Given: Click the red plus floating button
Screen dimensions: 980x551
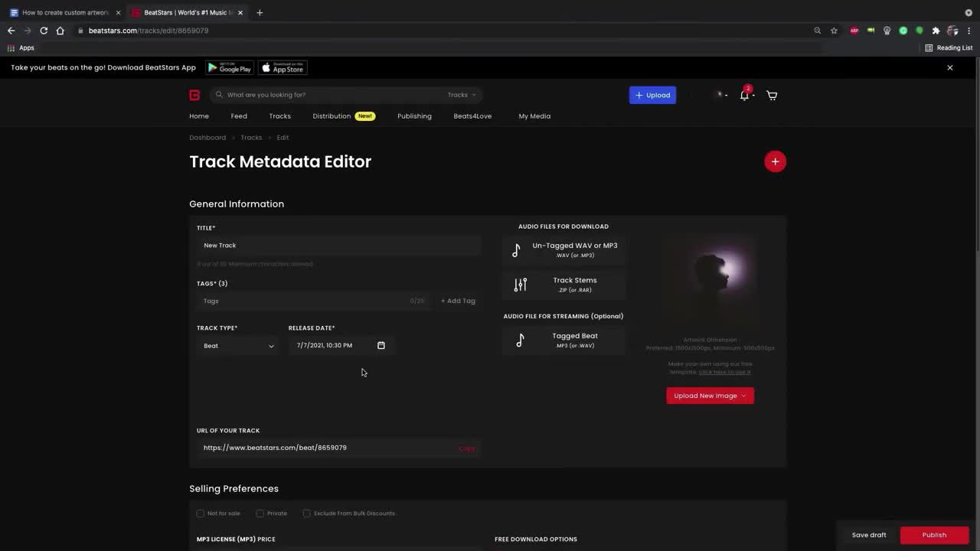Looking at the screenshot, I should (775, 161).
